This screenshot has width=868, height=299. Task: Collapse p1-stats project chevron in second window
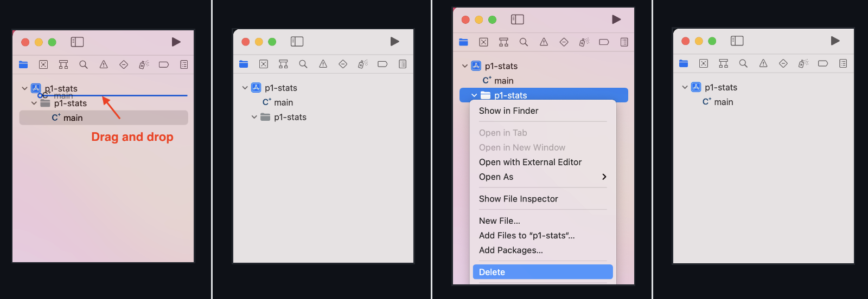pos(245,88)
